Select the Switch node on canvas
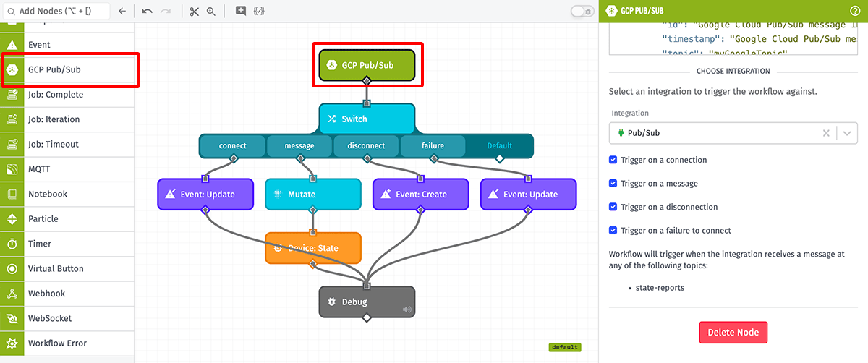The width and height of the screenshot is (868, 363). (x=367, y=119)
